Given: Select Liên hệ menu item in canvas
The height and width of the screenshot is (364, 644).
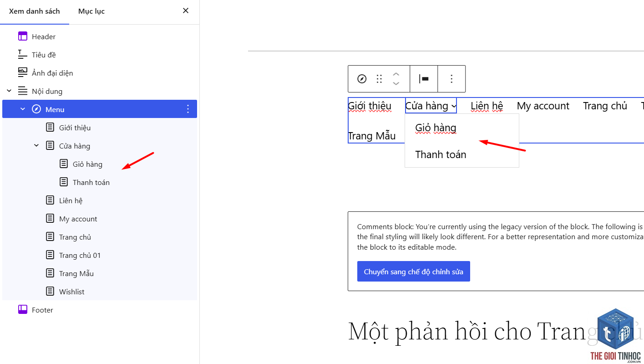Looking at the screenshot, I should point(487,106).
